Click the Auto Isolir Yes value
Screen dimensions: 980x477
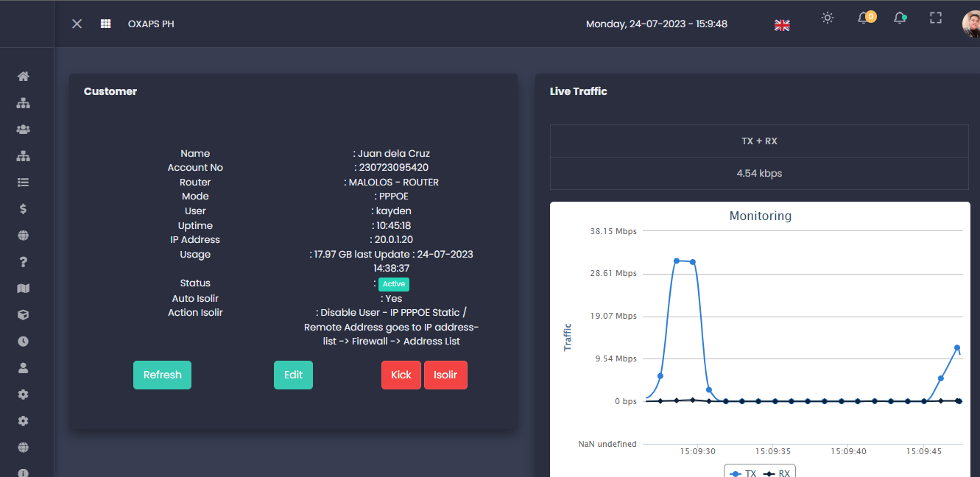(x=394, y=299)
